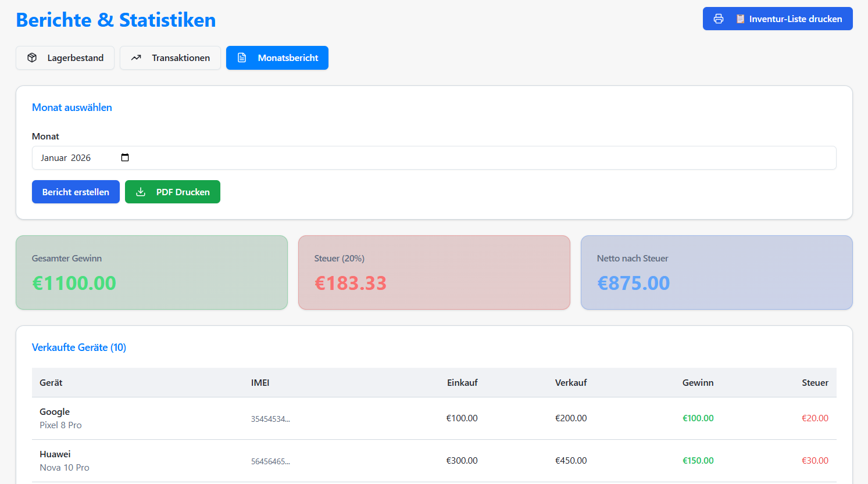Switch to the Transaktionen tab
868x484 pixels.
coord(170,58)
